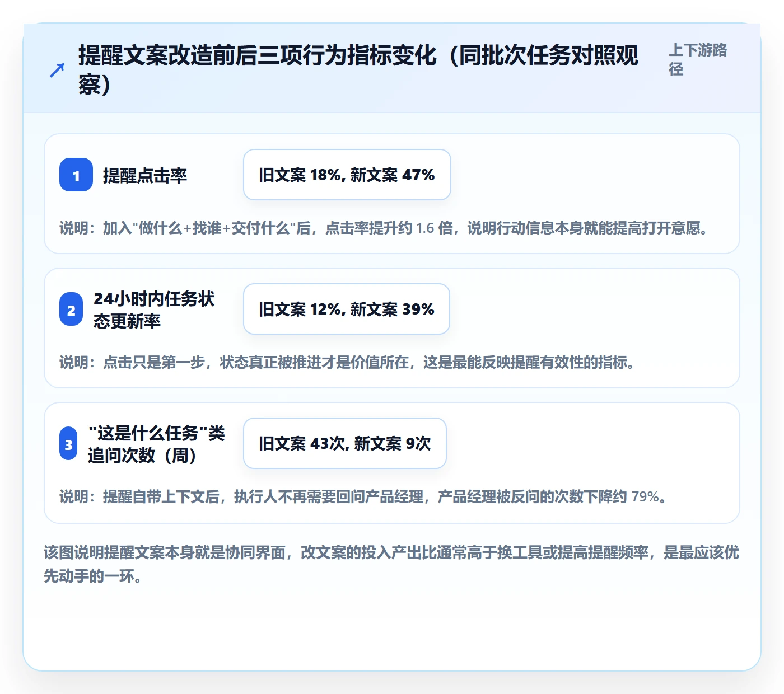Click the trend arrow icon beside the title

(x=57, y=71)
